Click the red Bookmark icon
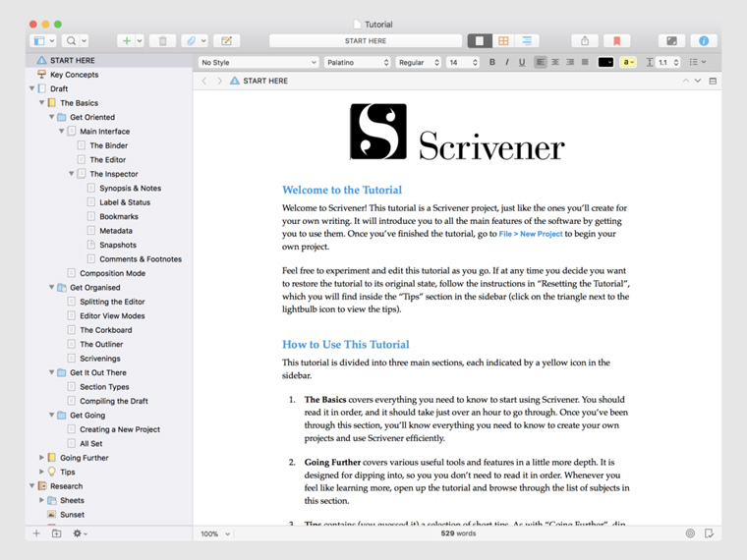747x560 pixels. coord(616,41)
